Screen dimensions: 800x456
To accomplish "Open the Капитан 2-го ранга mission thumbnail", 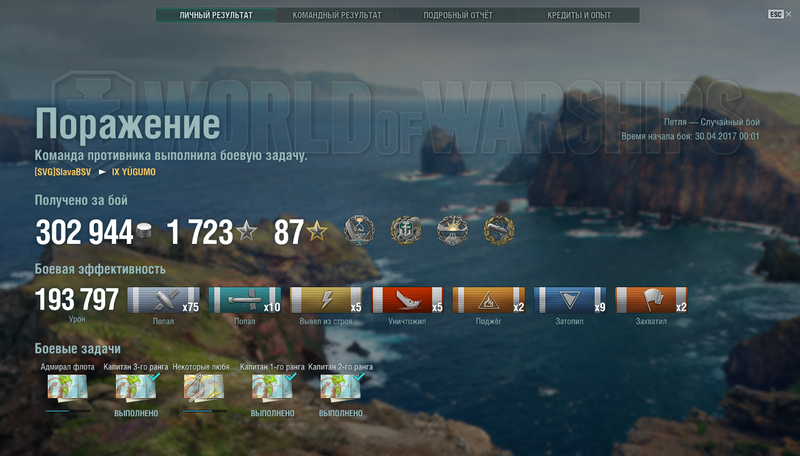I will click(x=340, y=387).
